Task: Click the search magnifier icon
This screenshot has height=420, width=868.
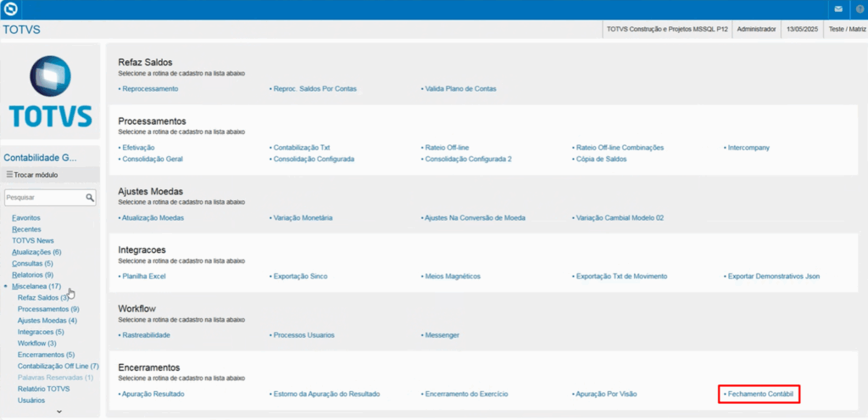Action: point(90,197)
